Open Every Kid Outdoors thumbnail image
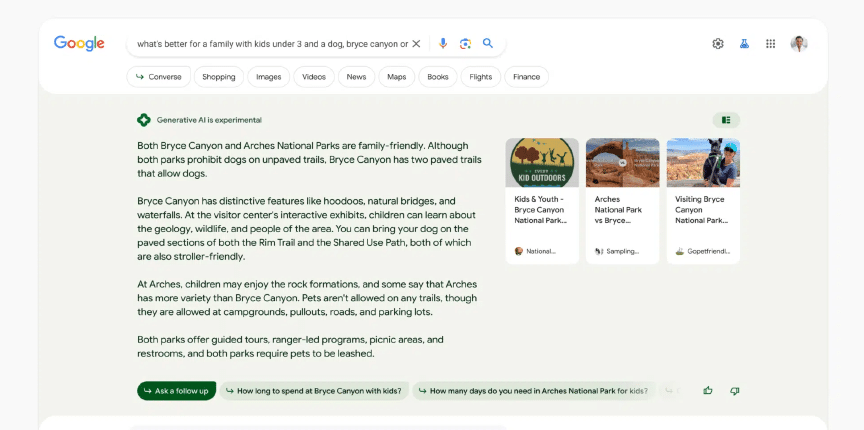 542,163
